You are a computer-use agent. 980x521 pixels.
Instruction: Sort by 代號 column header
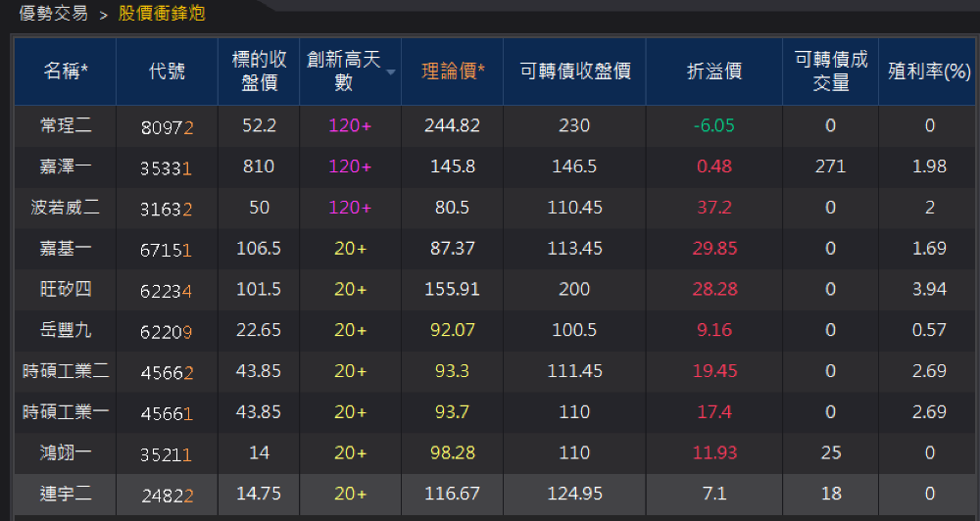167,71
